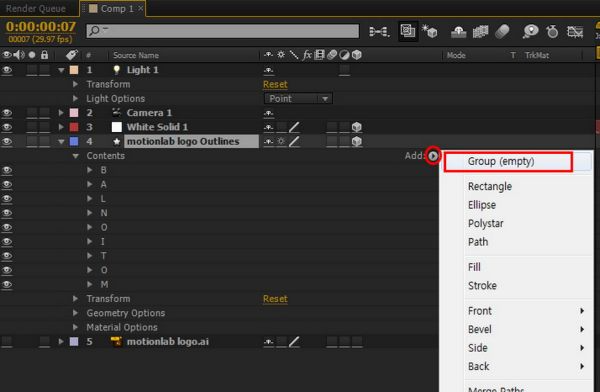Close the Comp 1 tab

point(141,8)
